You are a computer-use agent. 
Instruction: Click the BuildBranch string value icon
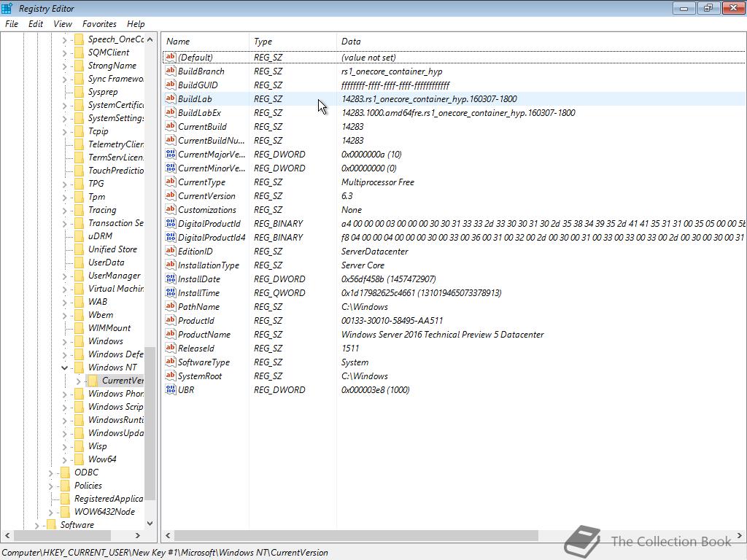(x=170, y=71)
